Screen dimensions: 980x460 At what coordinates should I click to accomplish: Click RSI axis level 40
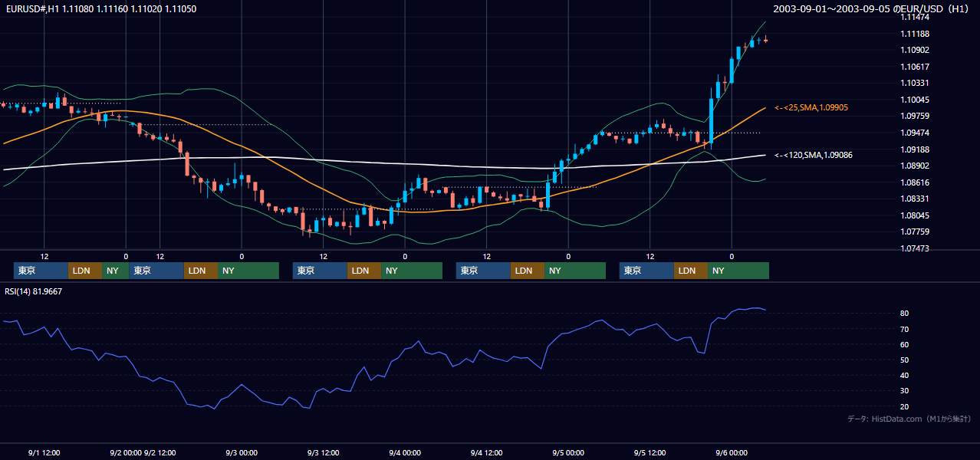click(x=905, y=376)
